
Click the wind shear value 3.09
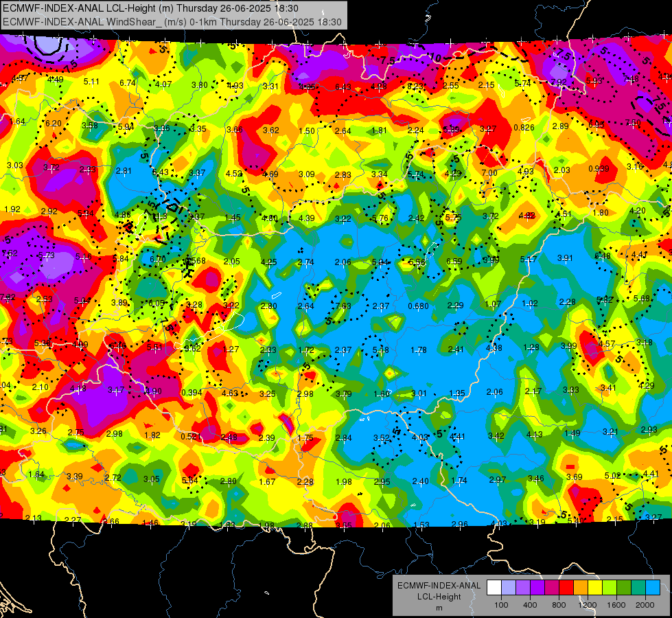tap(307, 174)
